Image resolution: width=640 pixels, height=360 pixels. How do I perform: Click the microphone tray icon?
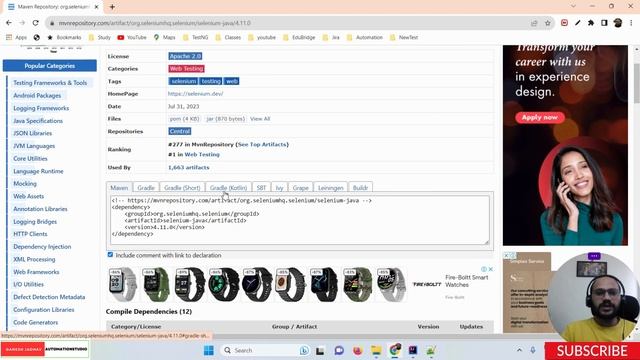[533, 350]
